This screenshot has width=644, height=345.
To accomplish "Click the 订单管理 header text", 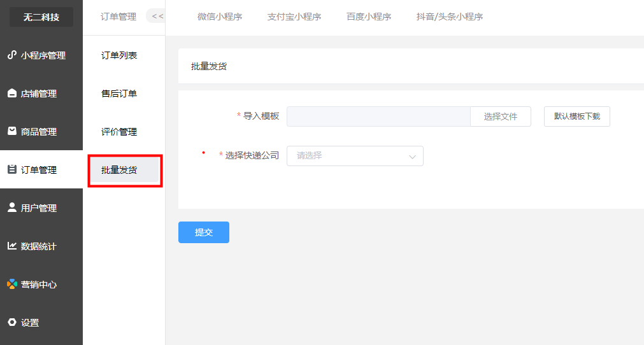I will coord(118,17).
